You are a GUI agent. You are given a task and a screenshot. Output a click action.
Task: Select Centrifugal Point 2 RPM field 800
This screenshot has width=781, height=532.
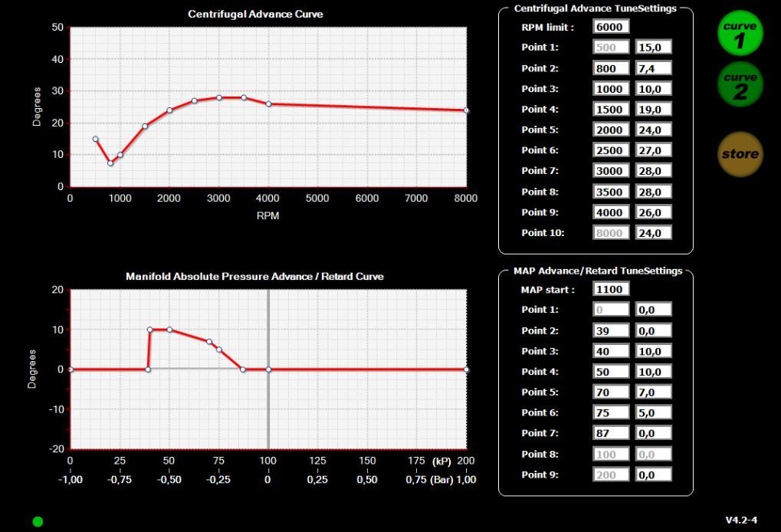pos(611,68)
